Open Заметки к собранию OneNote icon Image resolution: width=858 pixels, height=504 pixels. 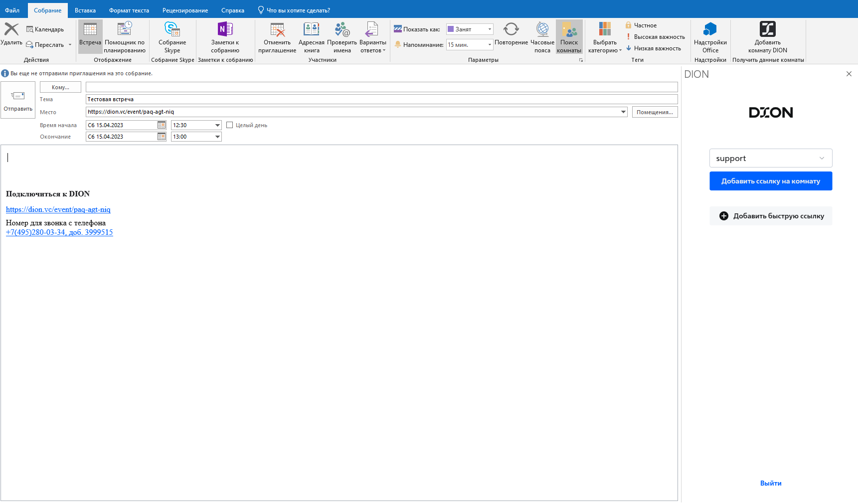(x=225, y=37)
